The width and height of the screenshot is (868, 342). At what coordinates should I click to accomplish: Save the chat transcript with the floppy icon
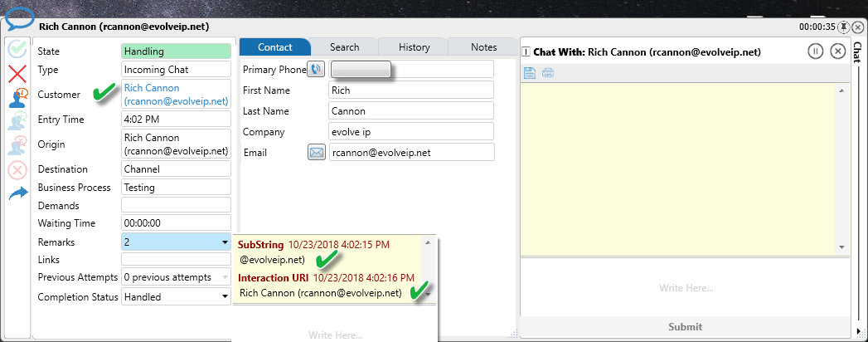point(530,73)
